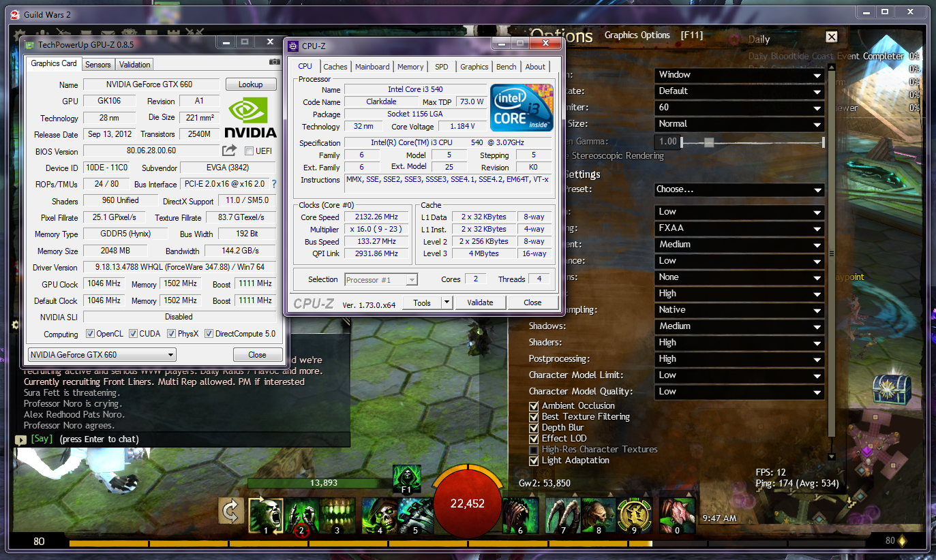This screenshot has width=936, height=560.
Task: Open the resolution dropdown set to Window
Action: coord(739,75)
